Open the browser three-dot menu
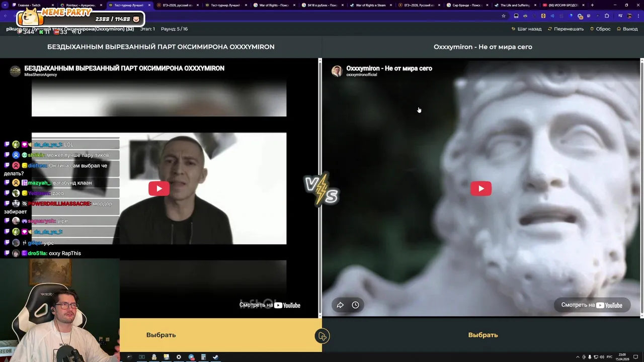Viewport: 644px width, 362px height. pyautogui.click(x=638, y=16)
